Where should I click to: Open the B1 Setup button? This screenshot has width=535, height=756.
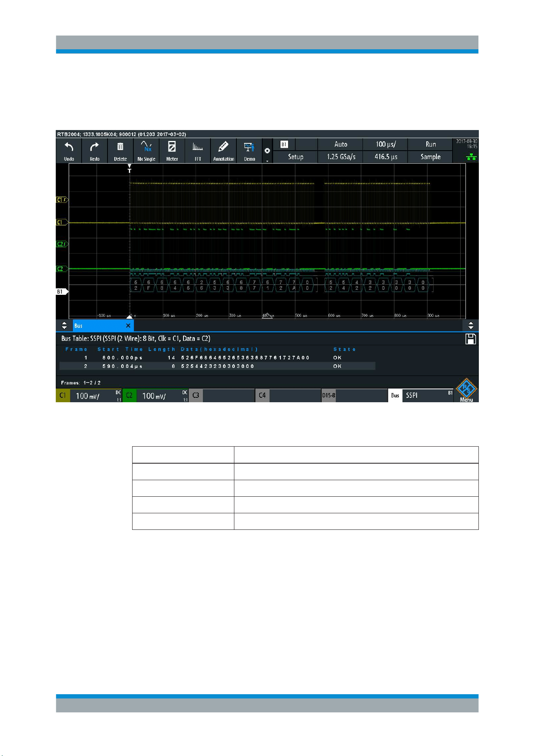tap(295, 157)
